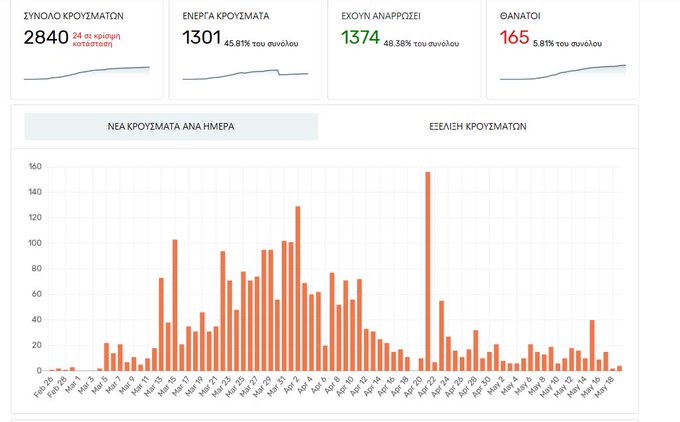This screenshot has width=680, height=422.
Task: Click the ΕΧΟΥΝ ΑΝΑΡΡΩΣΕΙ card heading
Action: pos(381,16)
